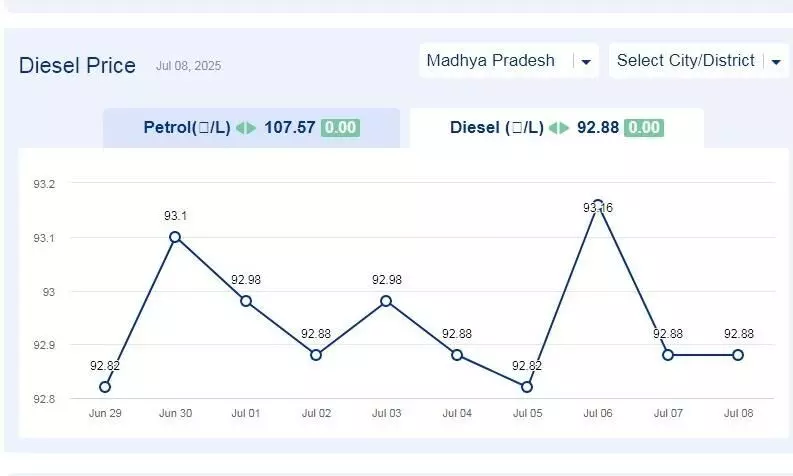Open the Select City/District dropdown
The width and height of the screenshot is (793, 476).
click(699, 61)
